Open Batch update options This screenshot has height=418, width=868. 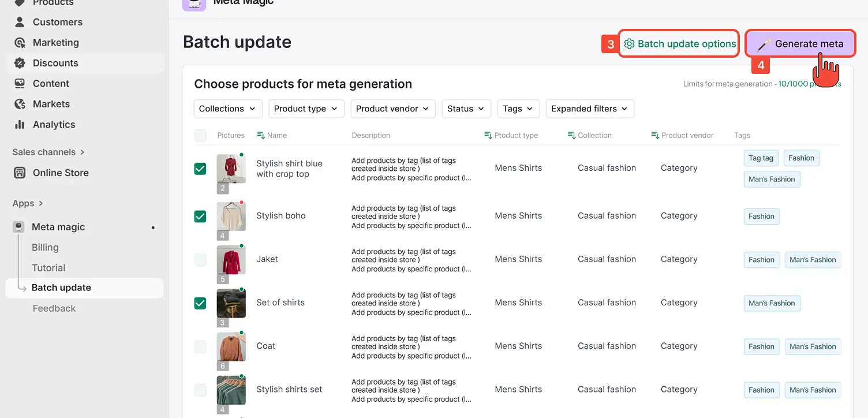(679, 44)
